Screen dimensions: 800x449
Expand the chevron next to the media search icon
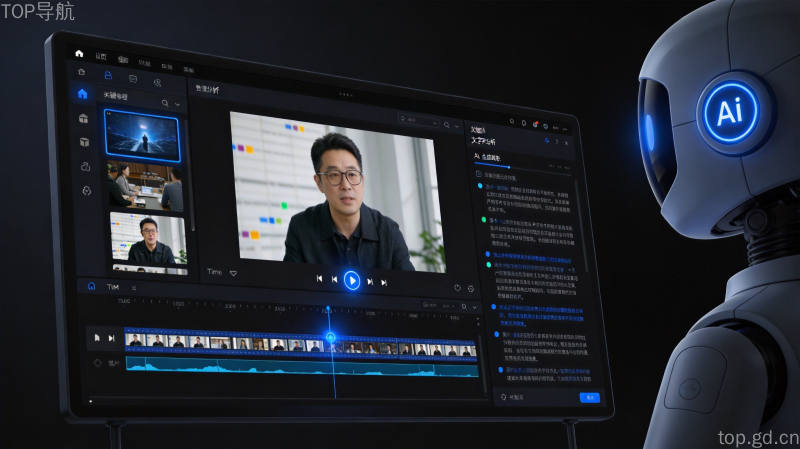click(x=178, y=105)
